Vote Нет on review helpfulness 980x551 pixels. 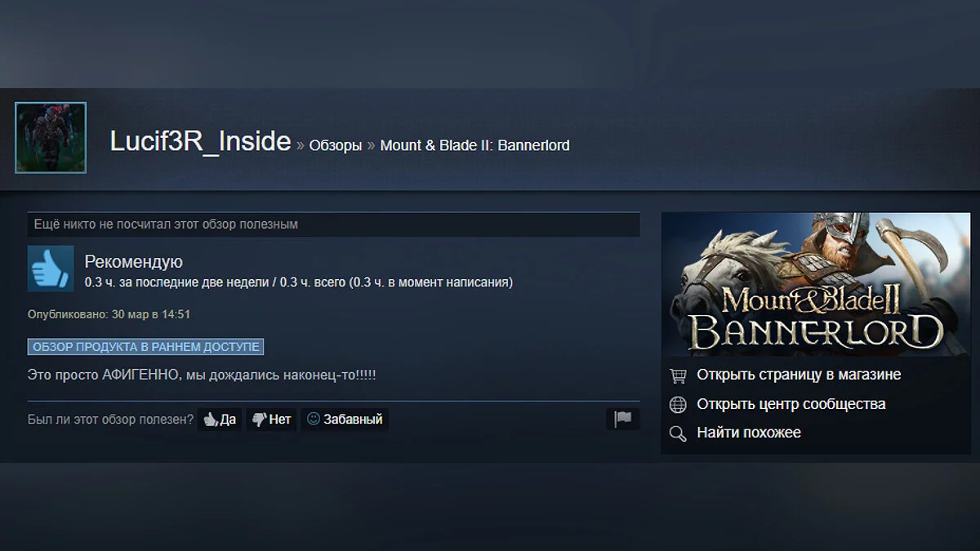pos(271,420)
